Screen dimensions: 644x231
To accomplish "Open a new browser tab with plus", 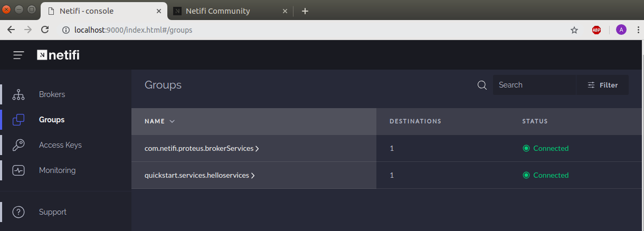I will [x=305, y=11].
